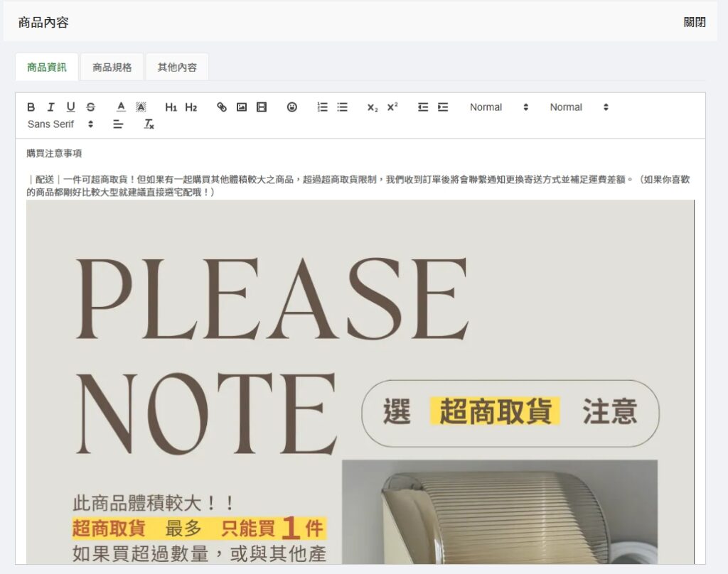Apply strikethrough to text
Viewport: 728px width, 574px height.
[x=90, y=107]
